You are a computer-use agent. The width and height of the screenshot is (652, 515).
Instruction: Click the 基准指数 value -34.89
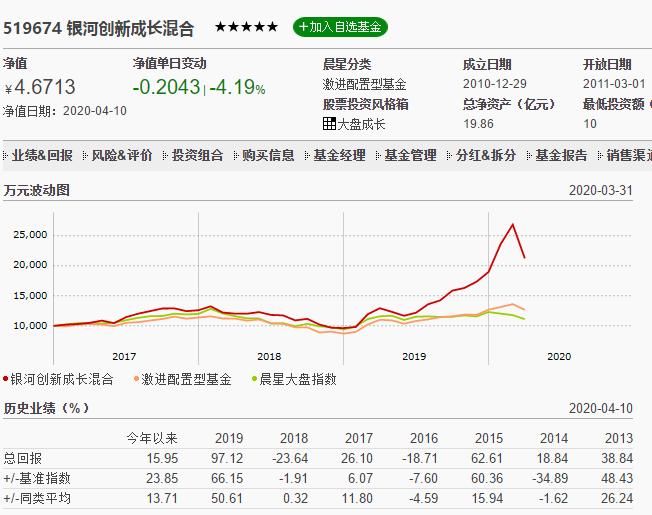pyautogui.click(x=550, y=478)
